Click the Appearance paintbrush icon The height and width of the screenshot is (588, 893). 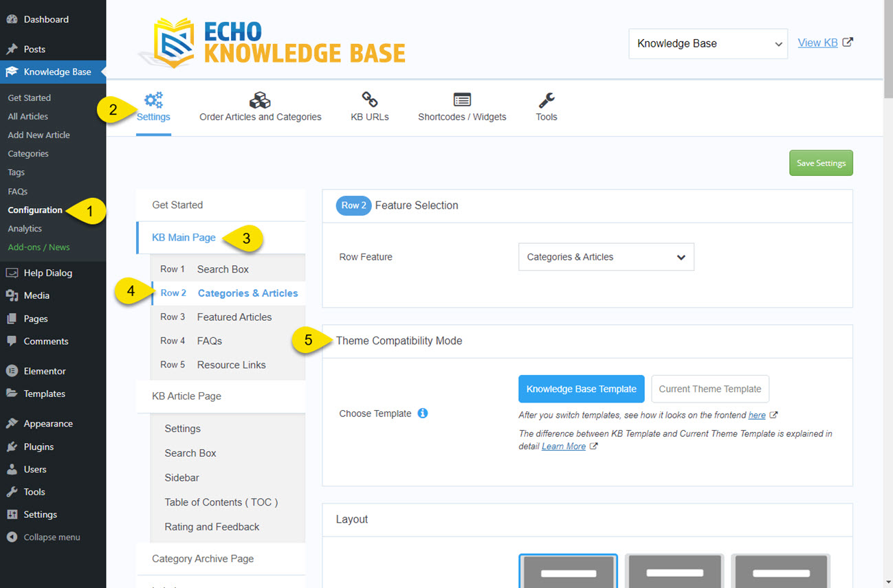pos(12,424)
